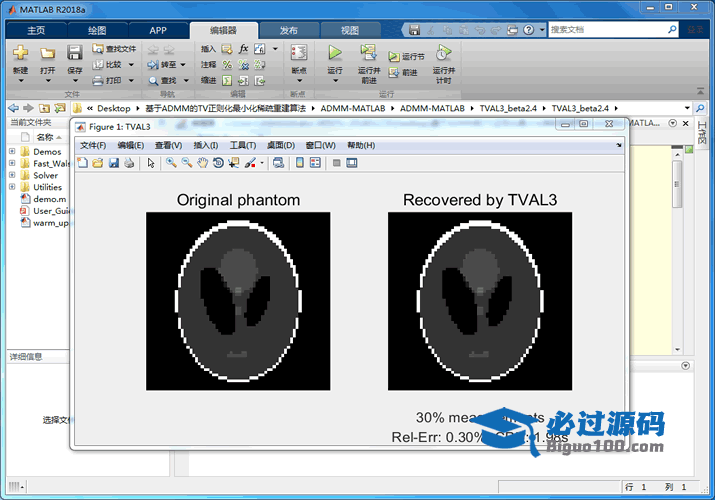Open the Insert menu in Figure 1
715x500 pixels.
pyautogui.click(x=206, y=145)
